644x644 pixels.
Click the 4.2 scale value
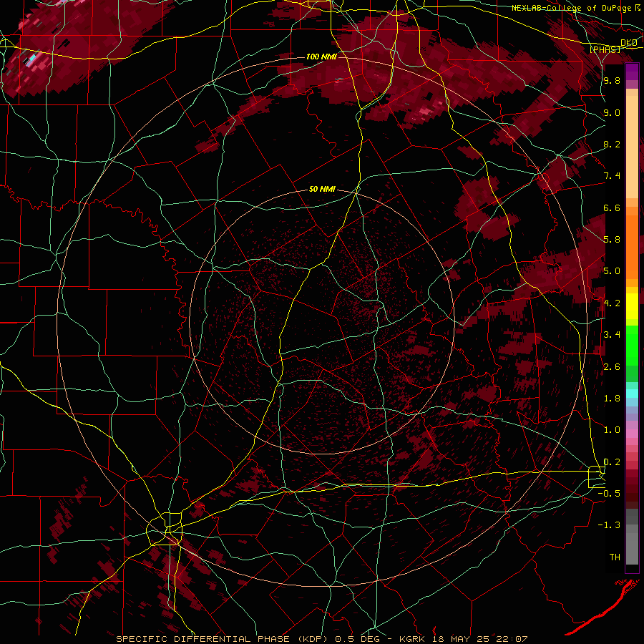pos(612,303)
